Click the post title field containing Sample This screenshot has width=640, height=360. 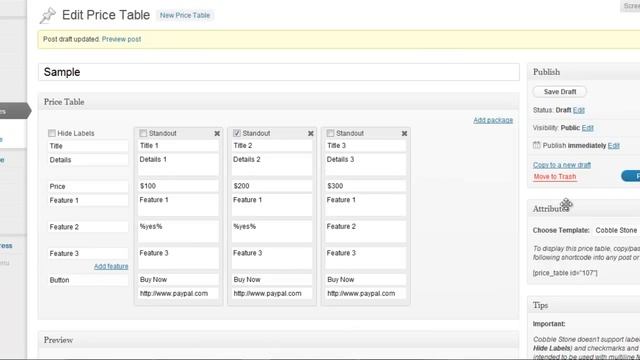tap(279, 72)
